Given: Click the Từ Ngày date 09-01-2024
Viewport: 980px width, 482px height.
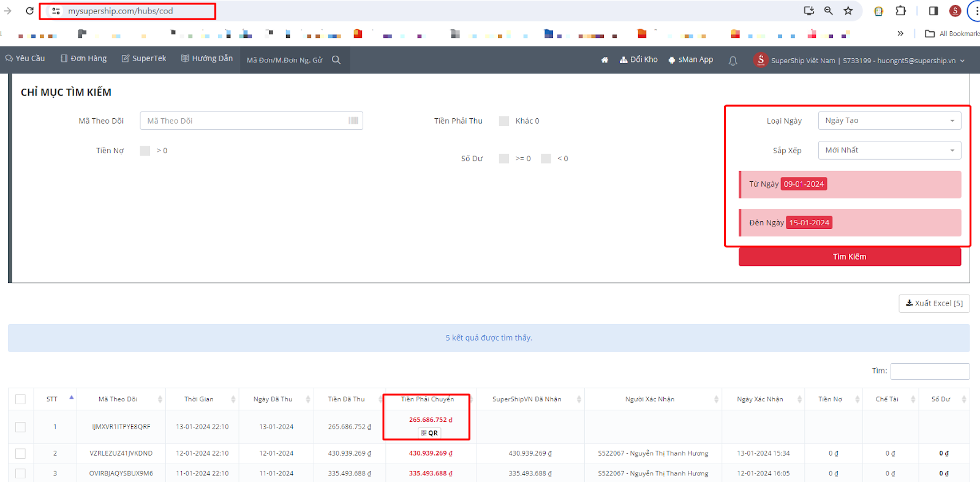Looking at the screenshot, I should (804, 184).
